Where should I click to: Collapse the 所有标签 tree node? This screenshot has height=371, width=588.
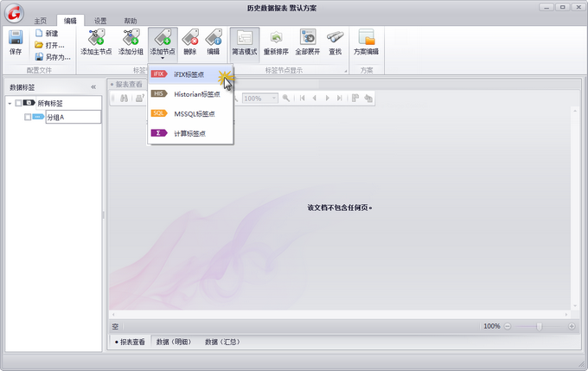10,104
